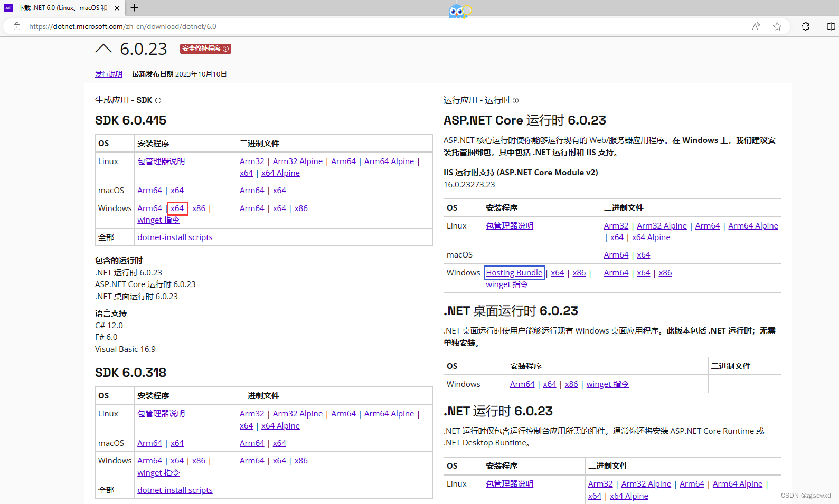839x504 pixels.
Task: Download ASP.NET Core Windows x86 installer
Action: pyautogui.click(x=579, y=273)
